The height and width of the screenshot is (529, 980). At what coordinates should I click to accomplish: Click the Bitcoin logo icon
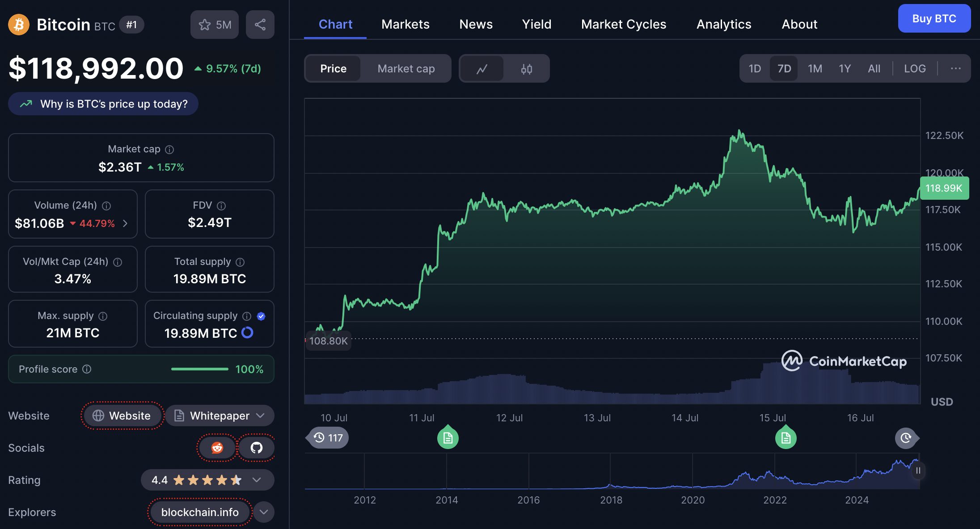pos(19,25)
